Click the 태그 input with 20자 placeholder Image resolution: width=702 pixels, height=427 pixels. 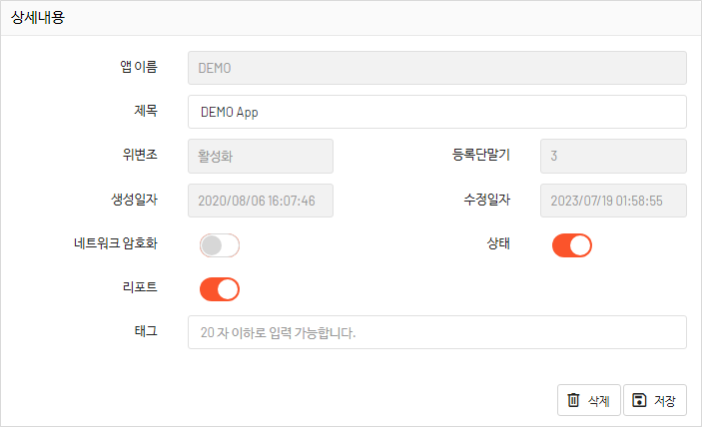(x=437, y=332)
